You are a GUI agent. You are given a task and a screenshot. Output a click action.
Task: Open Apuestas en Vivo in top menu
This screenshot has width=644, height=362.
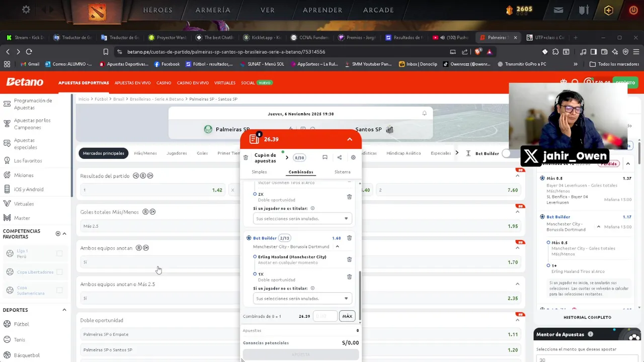pyautogui.click(x=132, y=82)
